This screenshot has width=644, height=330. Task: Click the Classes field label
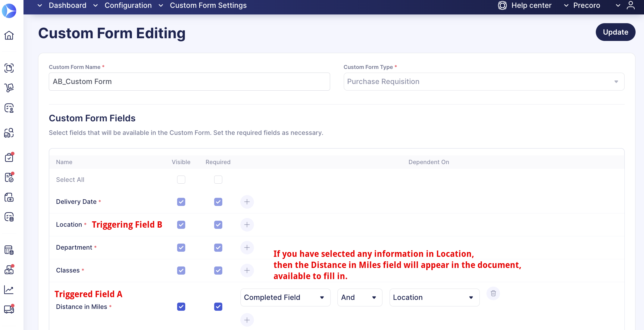pyautogui.click(x=68, y=270)
